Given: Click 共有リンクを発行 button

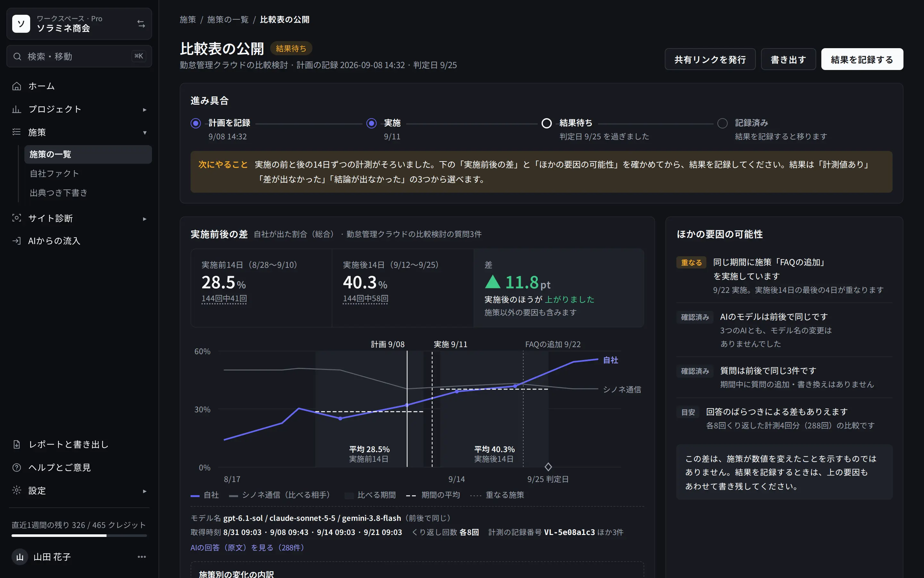Looking at the screenshot, I should pos(710,59).
